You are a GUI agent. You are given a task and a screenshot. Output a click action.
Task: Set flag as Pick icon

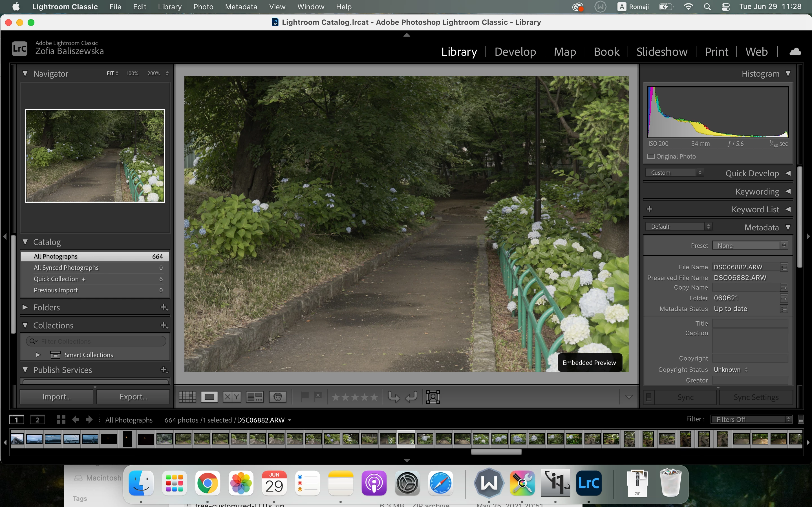coord(304,397)
